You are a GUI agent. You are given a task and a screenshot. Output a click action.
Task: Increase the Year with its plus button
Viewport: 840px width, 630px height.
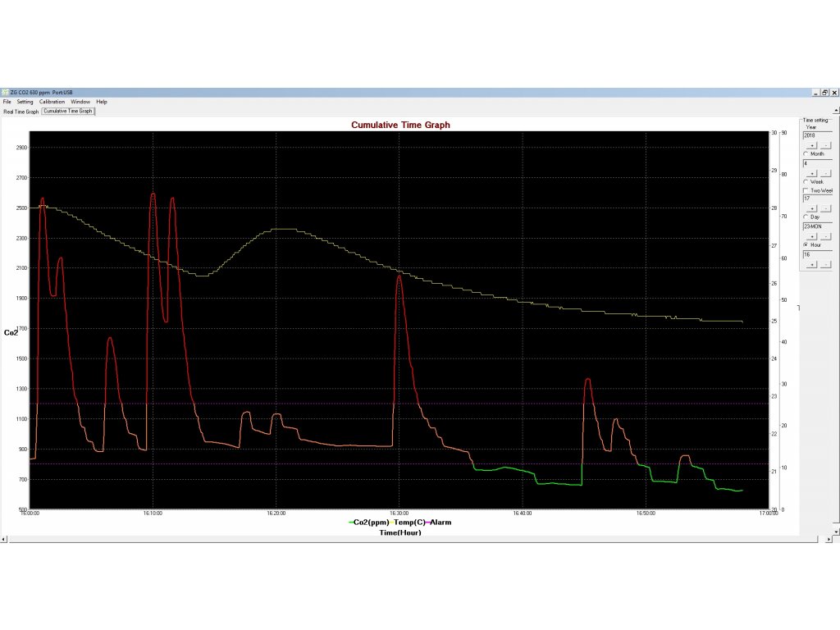pyautogui.click(x=812, y=146)
